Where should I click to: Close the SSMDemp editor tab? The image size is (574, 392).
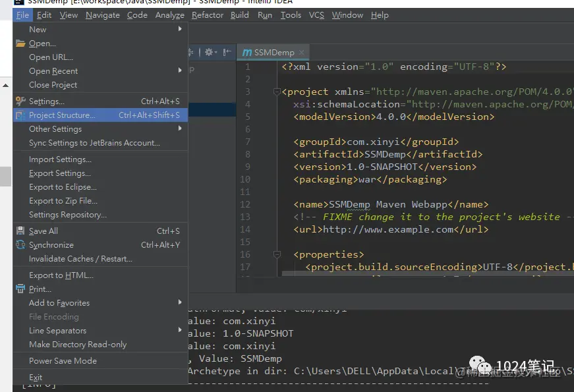pos(301,52)
